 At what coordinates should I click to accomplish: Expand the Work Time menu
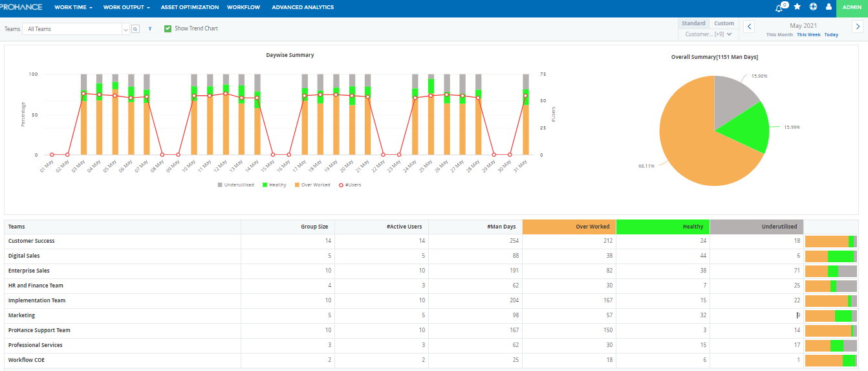[73, 7]
